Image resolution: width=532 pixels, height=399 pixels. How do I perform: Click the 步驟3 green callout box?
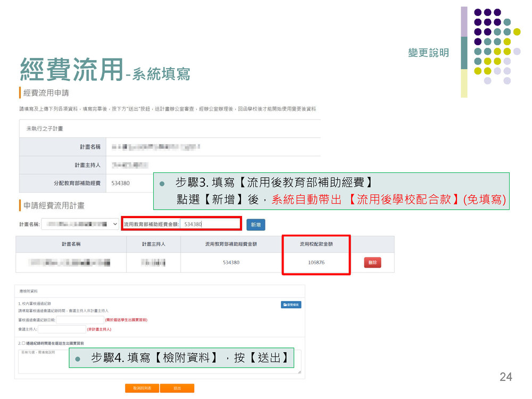pos(331,191)
